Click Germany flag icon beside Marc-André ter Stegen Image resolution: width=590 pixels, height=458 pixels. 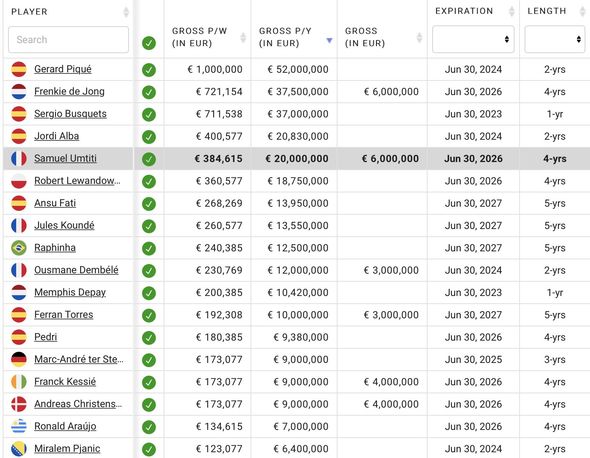[19, 359]
